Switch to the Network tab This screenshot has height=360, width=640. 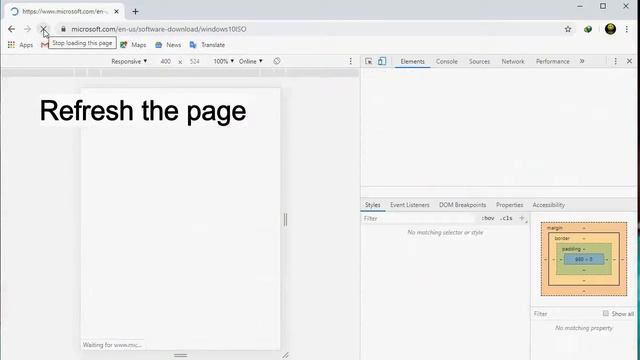click(513, 61)
